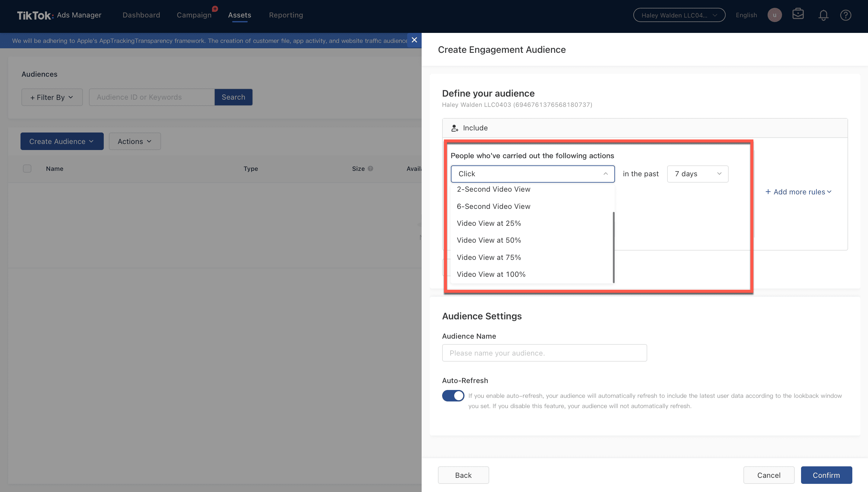Click the Size column info icon
The height and width of the screenshot is (492, 868).
pyautogui.click(x=370, y=169)
